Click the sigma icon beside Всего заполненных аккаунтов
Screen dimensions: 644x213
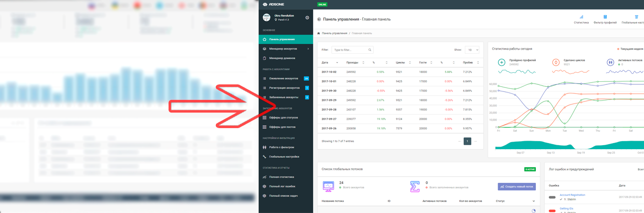(x=415, y=186)
